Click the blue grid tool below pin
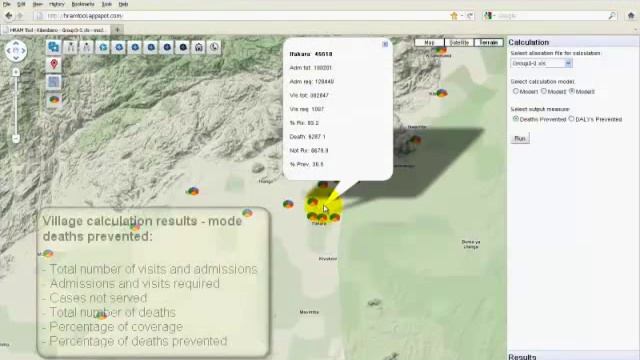This screenshot has height=360, width=640. pos(54,82)
